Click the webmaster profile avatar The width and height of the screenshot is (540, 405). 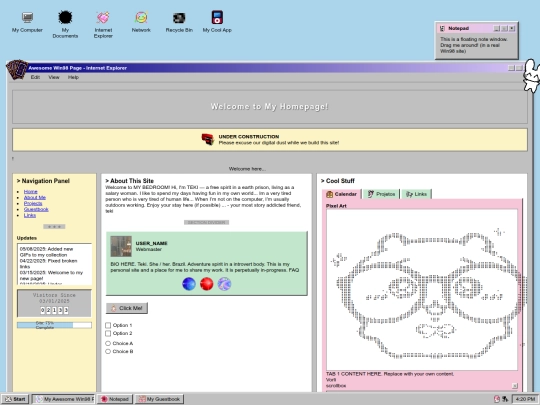point(121,246)
